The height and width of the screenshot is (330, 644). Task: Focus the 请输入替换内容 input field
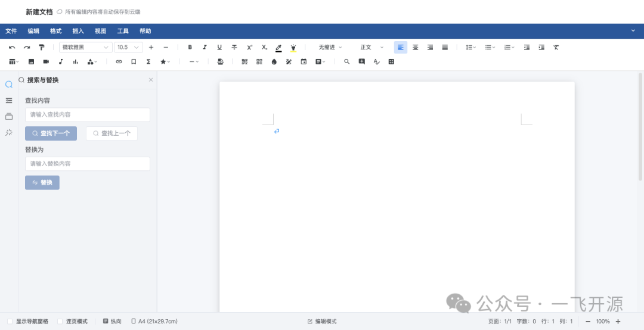(x=88, y=164)
